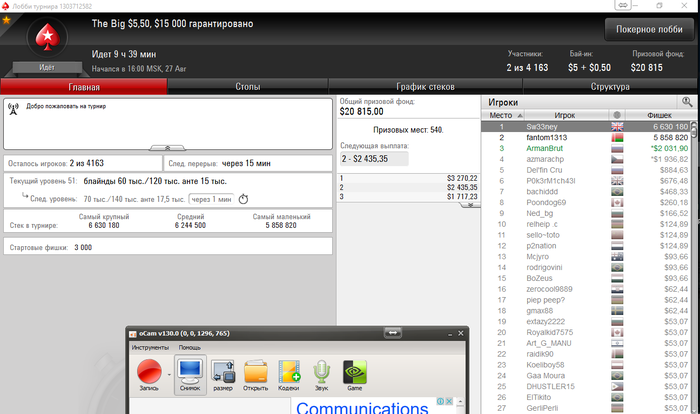Select player fantom1313 row
This screenshot has height=414, width=700.
(x=586, y=138)
